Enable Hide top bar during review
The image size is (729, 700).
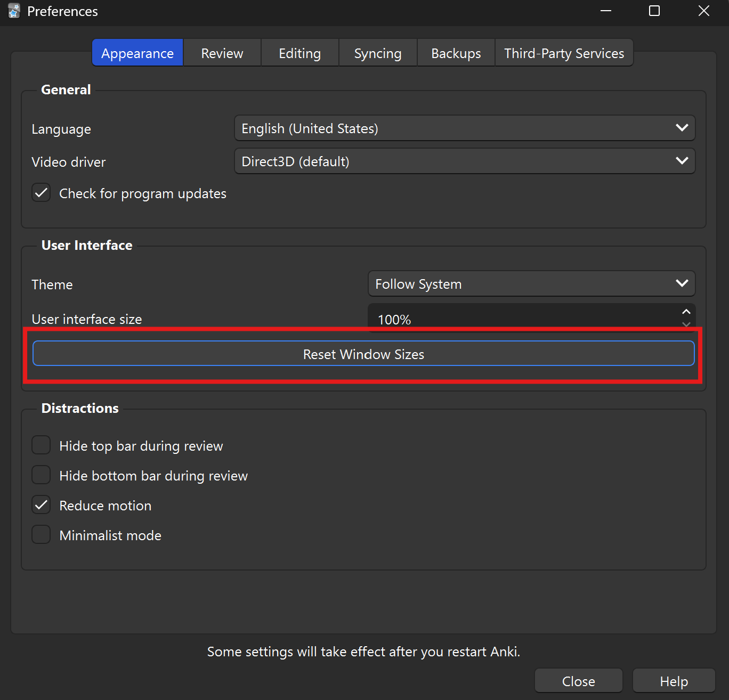tap(42, 445)
